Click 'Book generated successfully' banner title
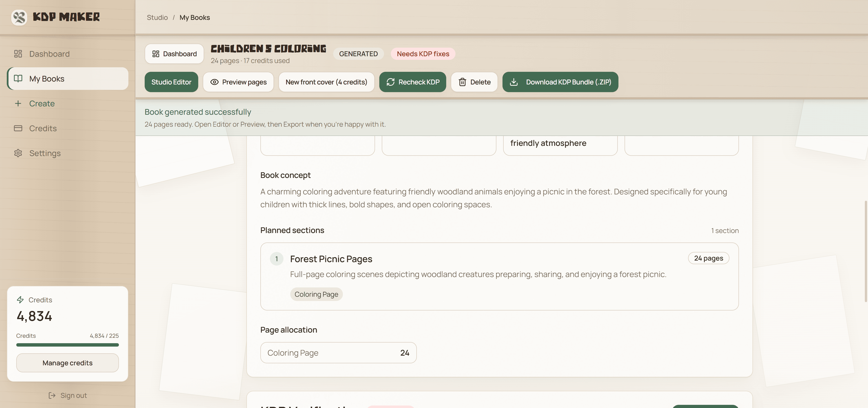868x408 pixels. pyautogui.click(x=198, y=112)
